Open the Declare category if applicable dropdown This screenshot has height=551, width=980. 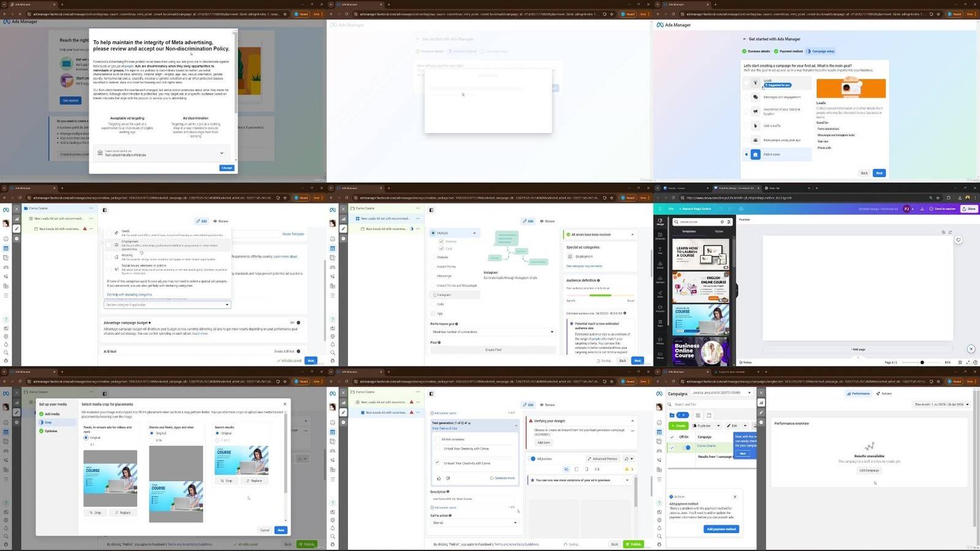(167, 305)
